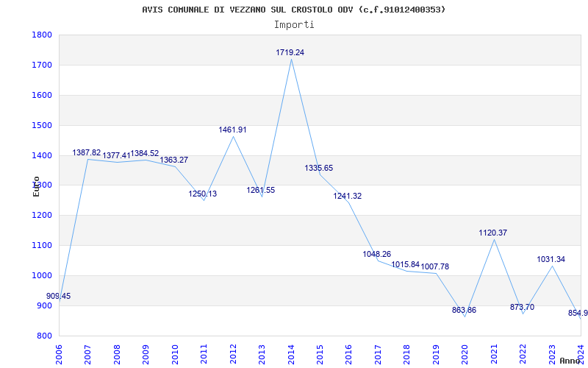
Task: Click the 1800 y-axis tick label
Action: 42,35
